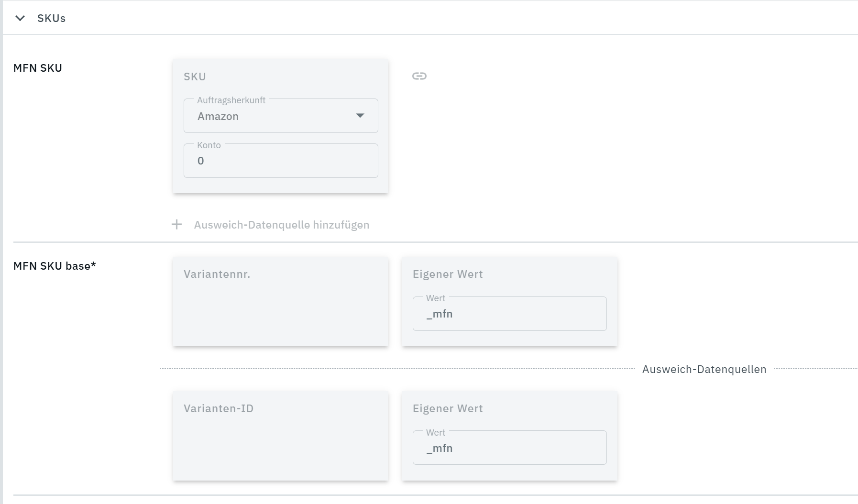
Task: Click the plus icon for Ausweich-Datenquelle
Action: coord(176,225)
